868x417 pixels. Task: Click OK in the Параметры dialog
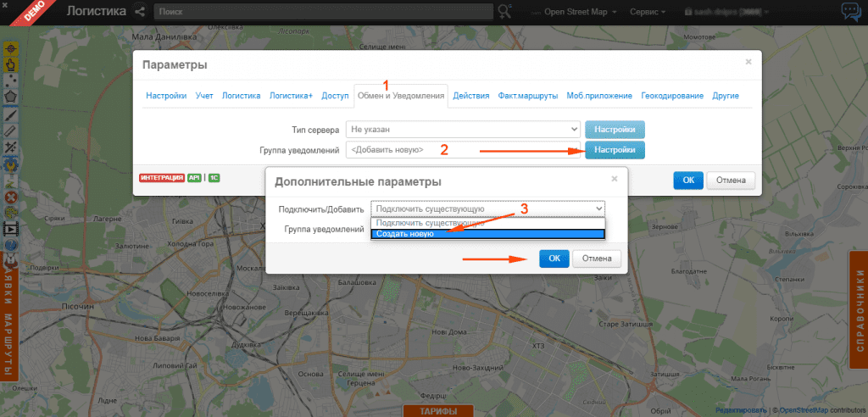(688, 180)
